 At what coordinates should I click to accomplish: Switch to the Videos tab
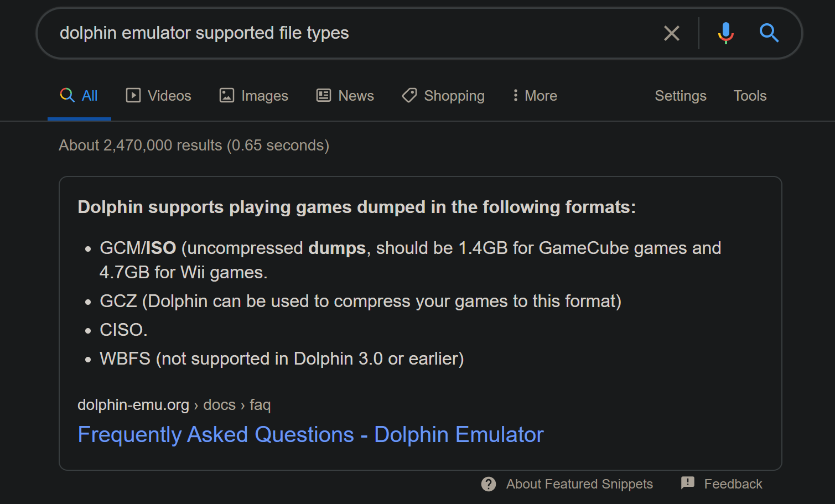coord(158,96)
